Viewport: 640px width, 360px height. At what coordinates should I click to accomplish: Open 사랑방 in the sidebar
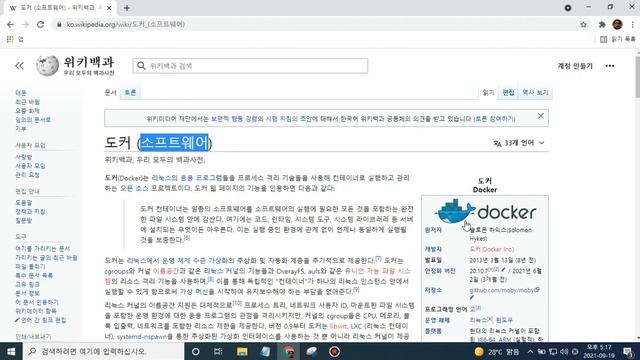[x=24, y=157]
